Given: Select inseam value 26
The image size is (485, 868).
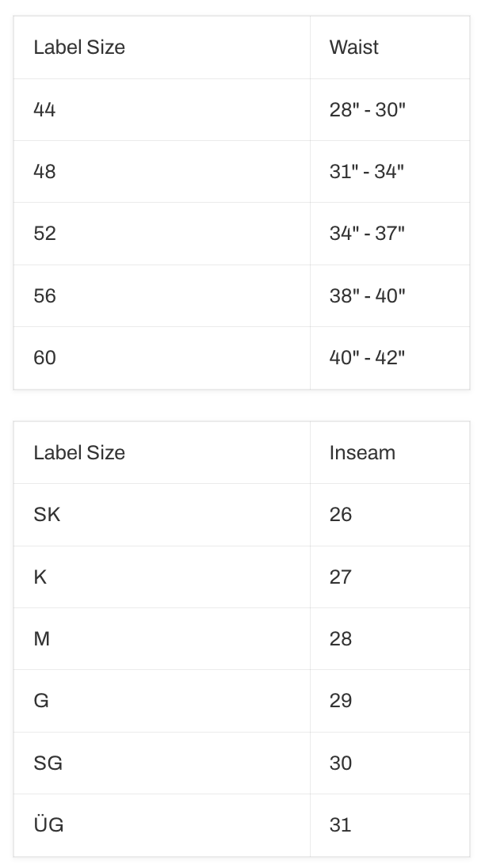Looking at the screenshot, I should 341,515.
